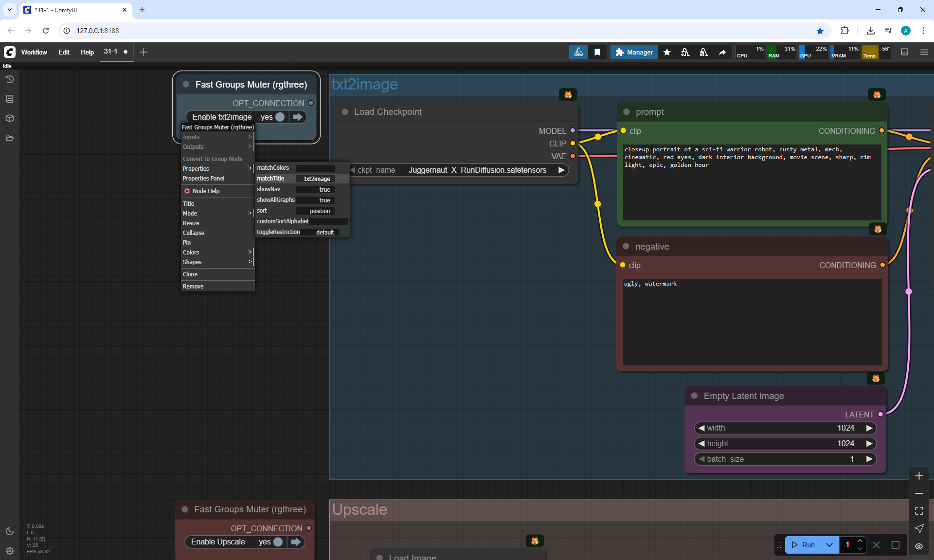The height and width of the screenshot is (560, 934).
Task: Expand the Run button dropdown arrow
Action: click(829, 545)
